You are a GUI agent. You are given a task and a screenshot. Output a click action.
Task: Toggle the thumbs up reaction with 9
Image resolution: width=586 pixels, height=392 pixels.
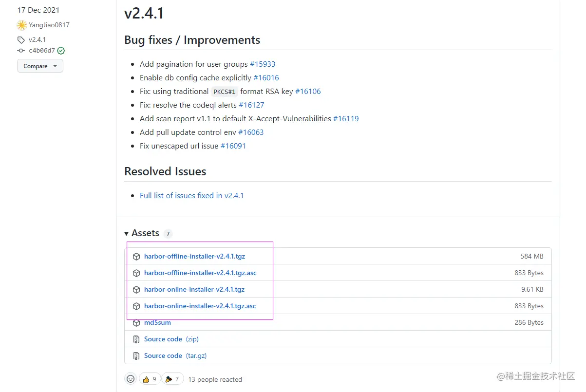coord(150,379)
